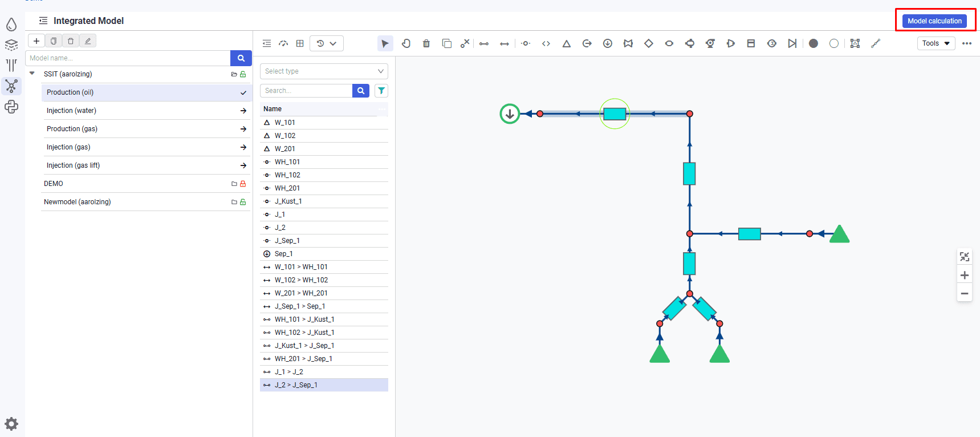
Task: Open the Python sidebar icon
Action: 11,107
